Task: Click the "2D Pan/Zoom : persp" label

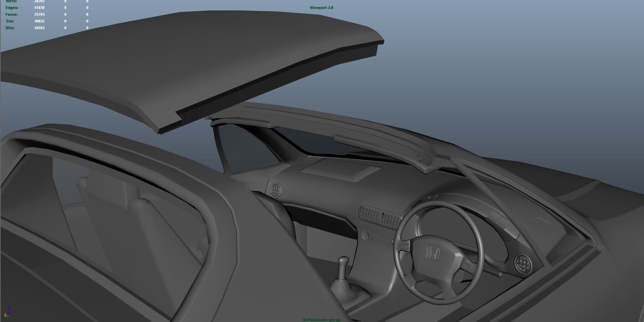Action: click(321, 320)
